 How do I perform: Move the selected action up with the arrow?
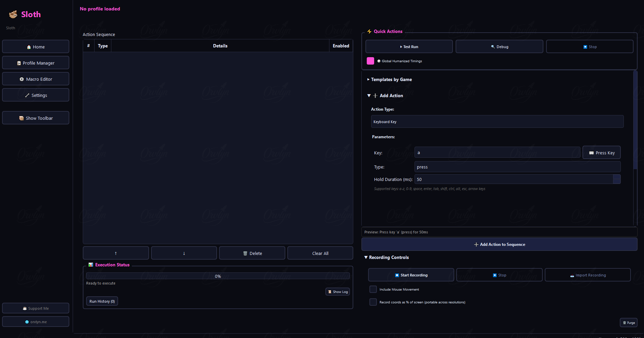[x=116, y=253]
